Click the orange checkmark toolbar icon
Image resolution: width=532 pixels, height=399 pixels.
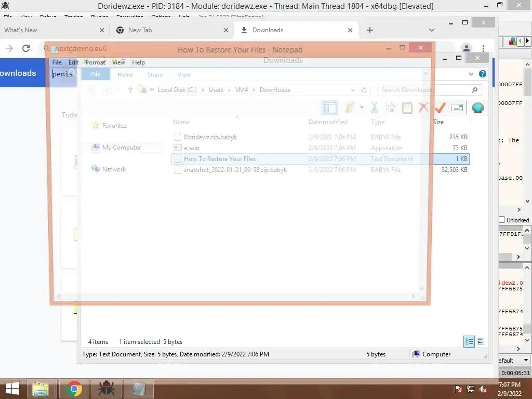tap(440, 108)
